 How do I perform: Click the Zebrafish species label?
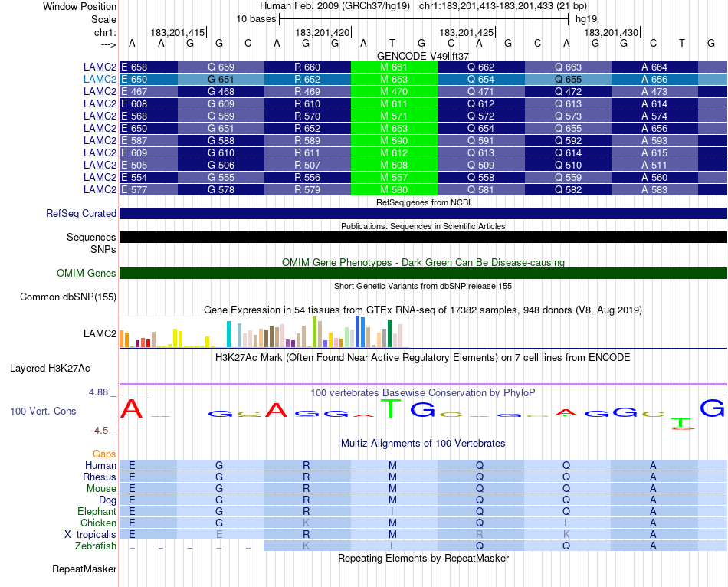(96, 546)
